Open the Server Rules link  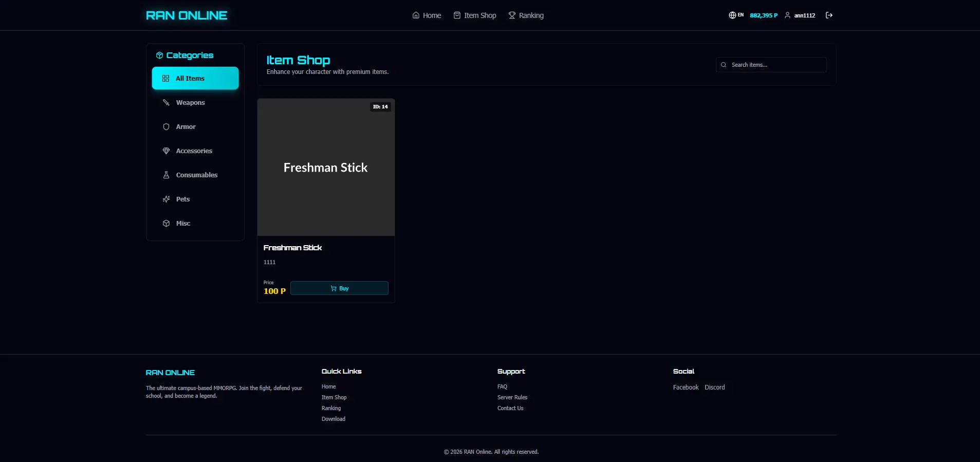click(512, 397)
